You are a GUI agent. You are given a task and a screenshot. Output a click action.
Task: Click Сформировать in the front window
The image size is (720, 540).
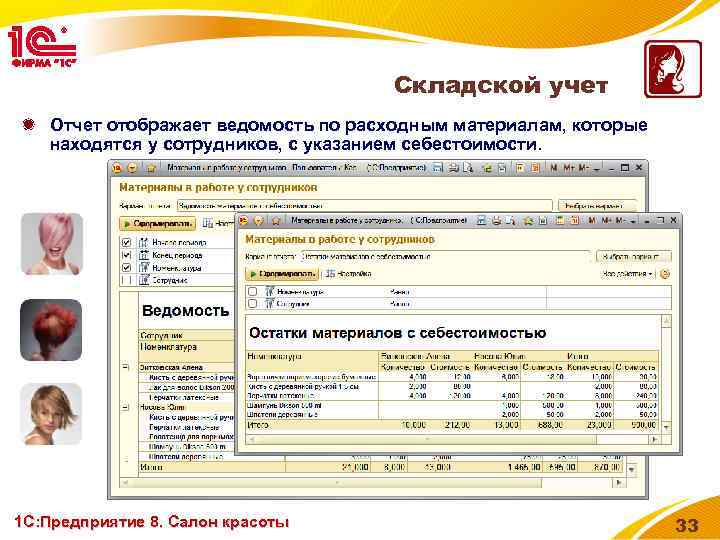[282, 274]
